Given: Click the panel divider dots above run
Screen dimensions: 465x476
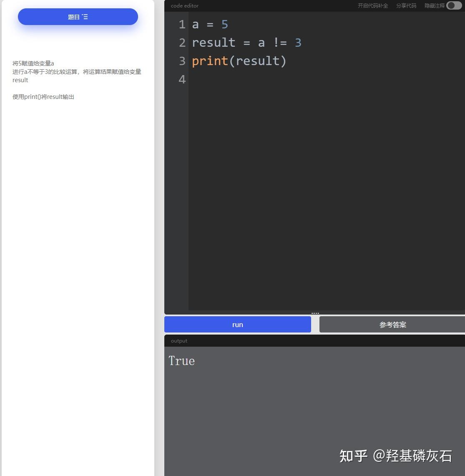Looking at the screenshot, I should [315, 312].
